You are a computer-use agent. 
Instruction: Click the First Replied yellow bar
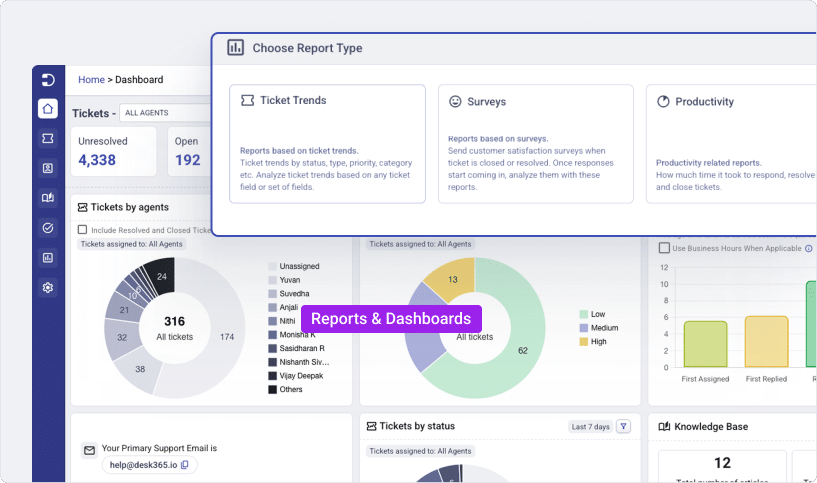(x=766, y=342)
